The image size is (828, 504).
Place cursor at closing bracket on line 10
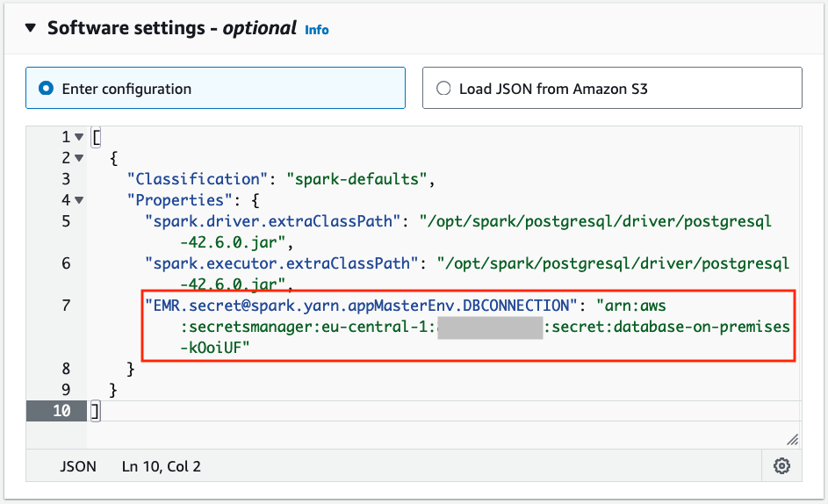tap(96, 410)
